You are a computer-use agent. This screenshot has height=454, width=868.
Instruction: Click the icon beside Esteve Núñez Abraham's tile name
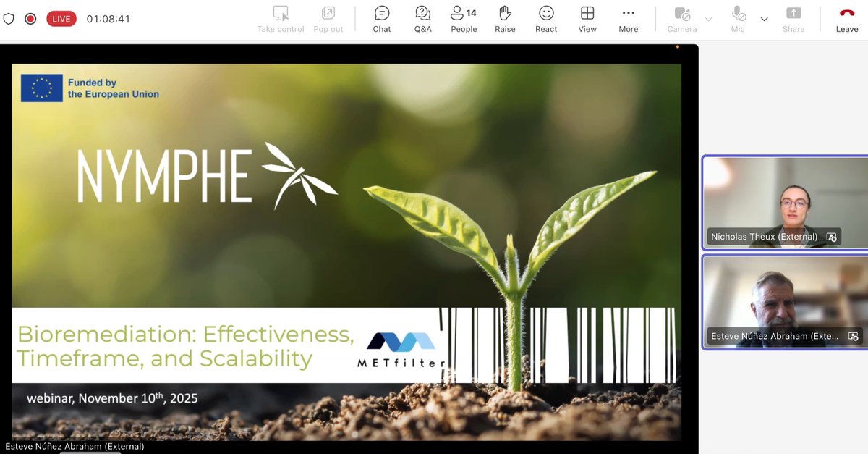pyautogui.click(x=853, y=336)
